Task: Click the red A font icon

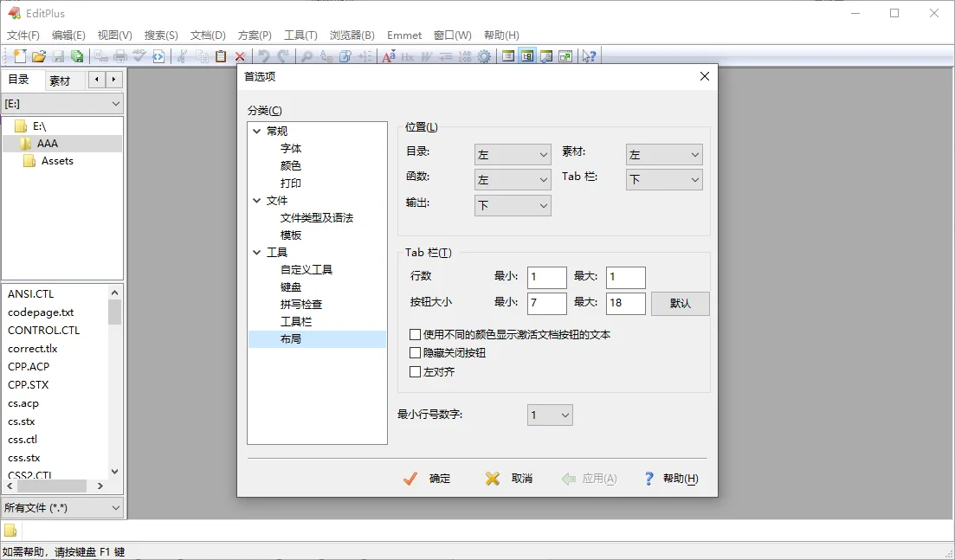Action: [388, 56]
